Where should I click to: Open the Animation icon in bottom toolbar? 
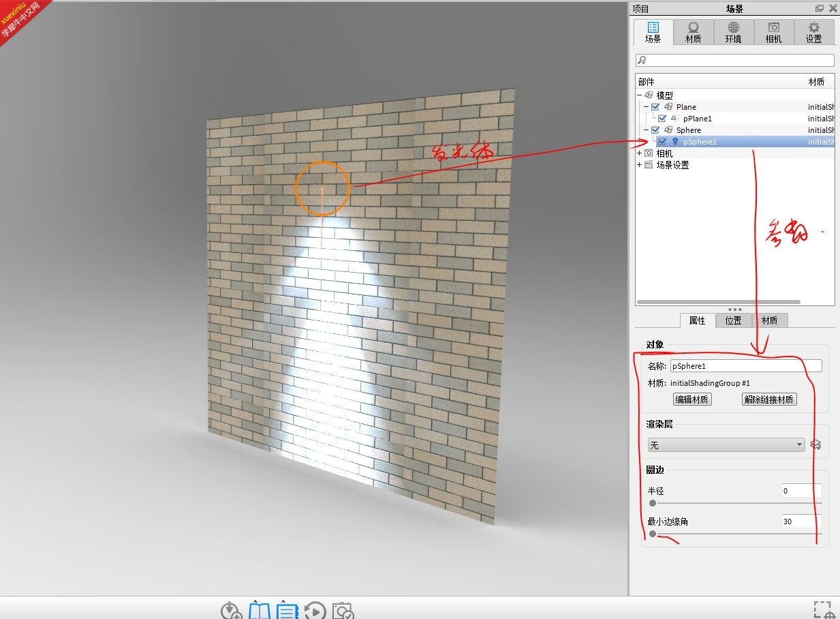(x=315, y=611)
